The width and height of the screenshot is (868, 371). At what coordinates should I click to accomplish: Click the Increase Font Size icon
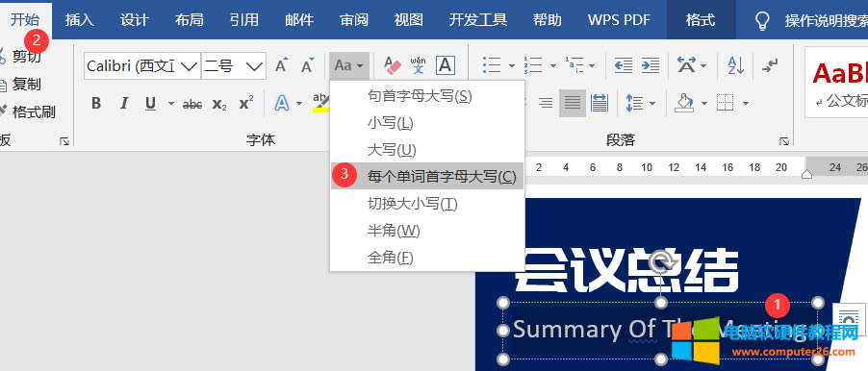282,66
